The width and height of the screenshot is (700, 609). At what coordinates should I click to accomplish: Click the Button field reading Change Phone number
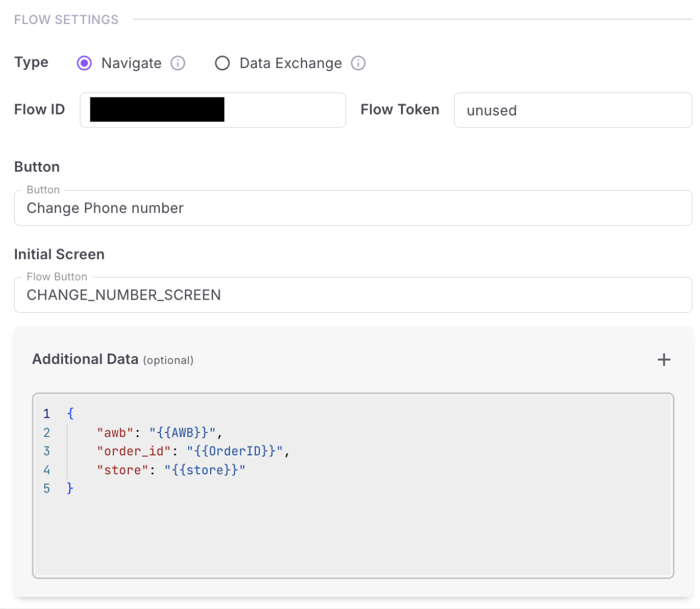(353, 208)
